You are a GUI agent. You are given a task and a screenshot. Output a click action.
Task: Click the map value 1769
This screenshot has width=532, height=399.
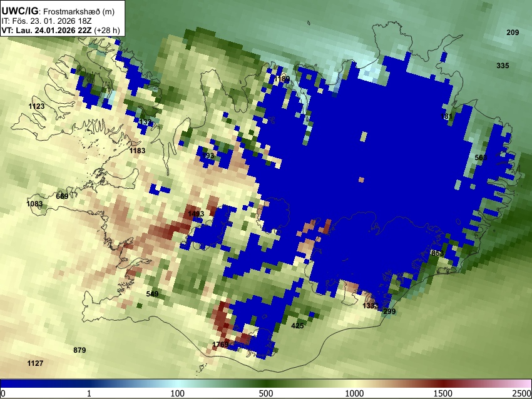point(220,345)
